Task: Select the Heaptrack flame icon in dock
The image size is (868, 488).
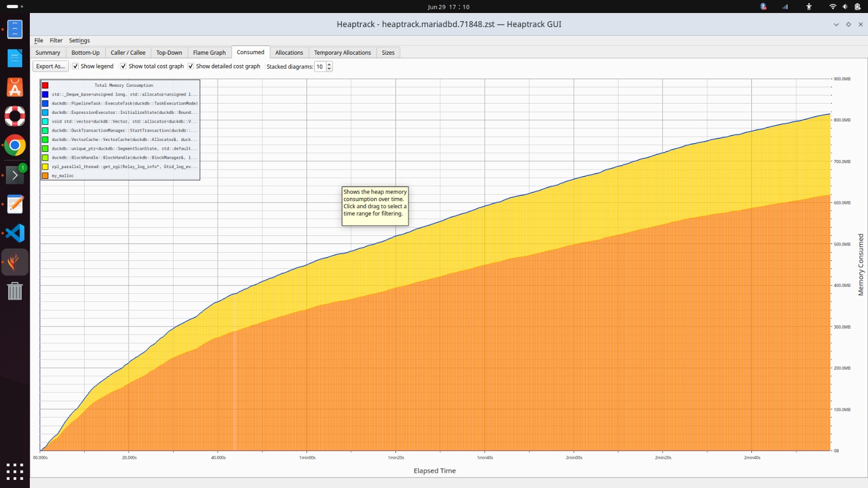Action: point(15,262)
